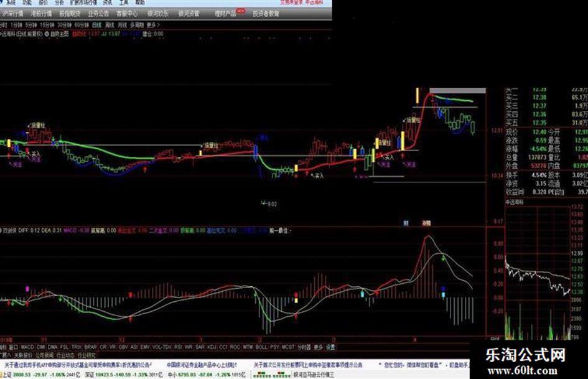This screenshot has width=588, height=379.
Task: Click the 卖五 12.35 order row
Action: click(547, 123)
